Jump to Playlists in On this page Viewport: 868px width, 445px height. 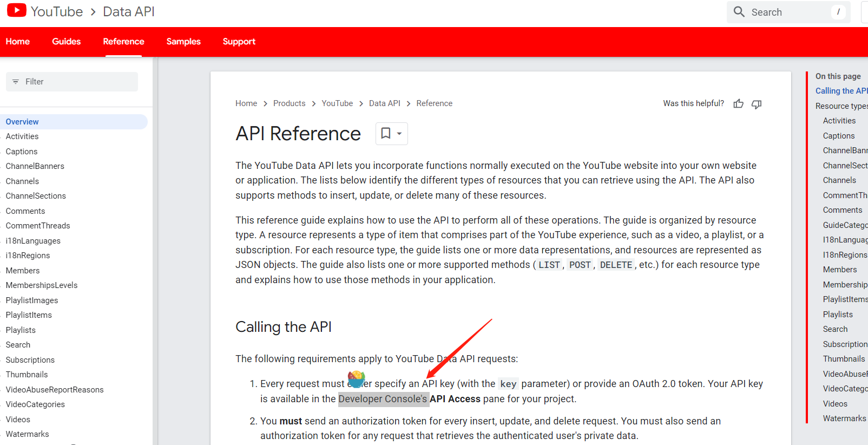(838, 315)
